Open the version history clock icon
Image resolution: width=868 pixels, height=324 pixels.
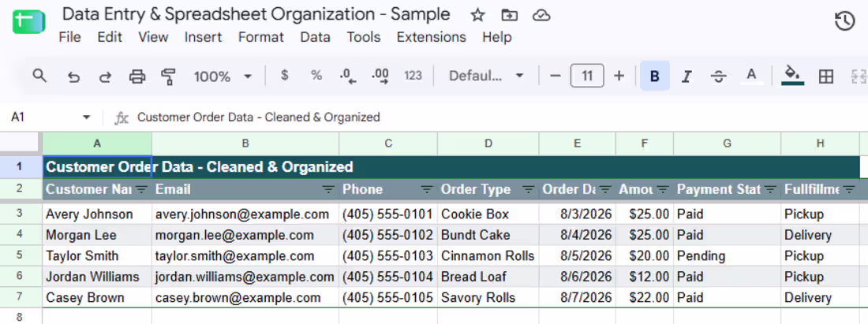tap(845, 21)
